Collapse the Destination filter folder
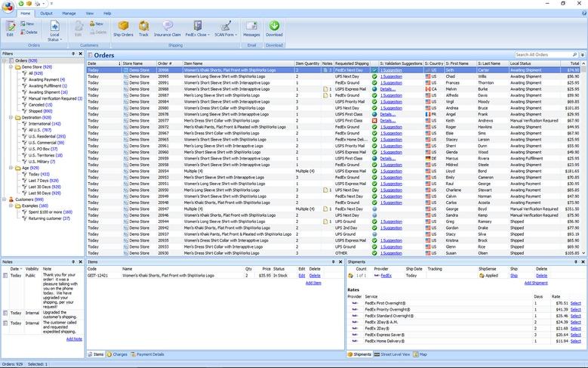The height and width of the screenshot is (368, 588). click(11, 117)
